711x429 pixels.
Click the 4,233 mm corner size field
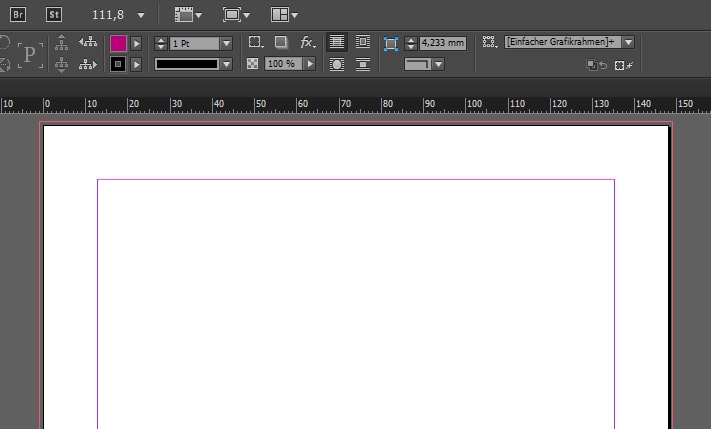442,43
